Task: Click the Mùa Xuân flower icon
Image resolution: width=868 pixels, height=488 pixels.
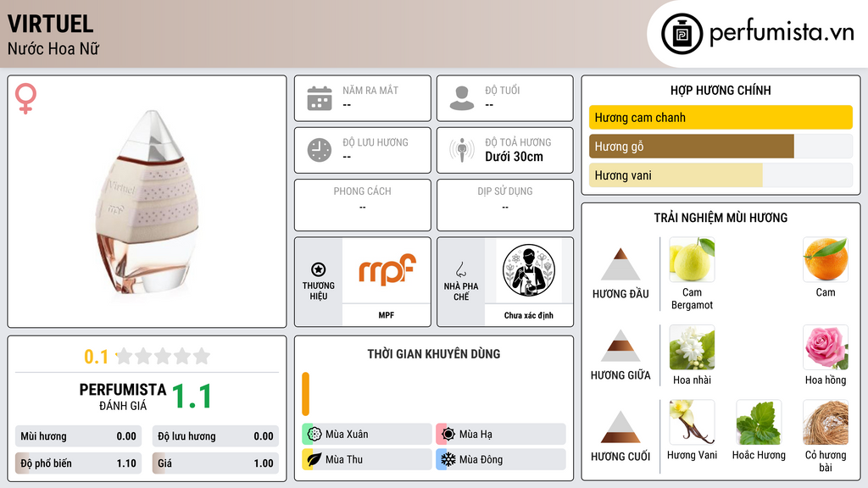Action: (314, 434)
